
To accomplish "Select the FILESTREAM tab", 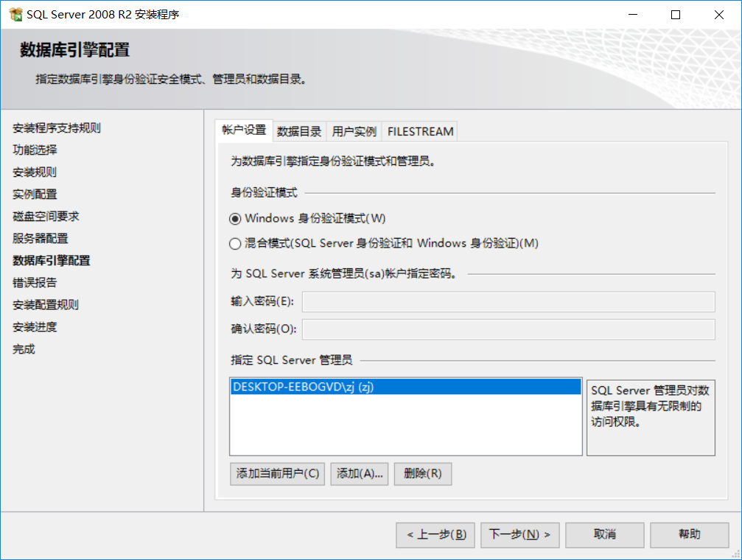I will [x=419, y=130].
